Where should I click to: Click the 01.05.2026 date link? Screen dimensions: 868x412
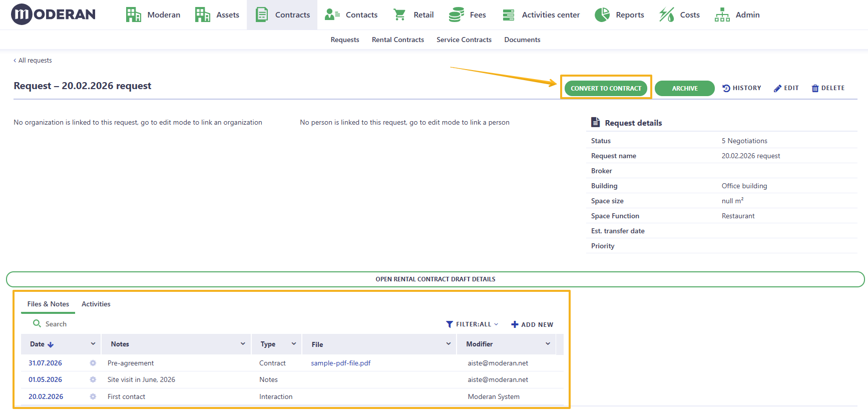click(45, 379)
